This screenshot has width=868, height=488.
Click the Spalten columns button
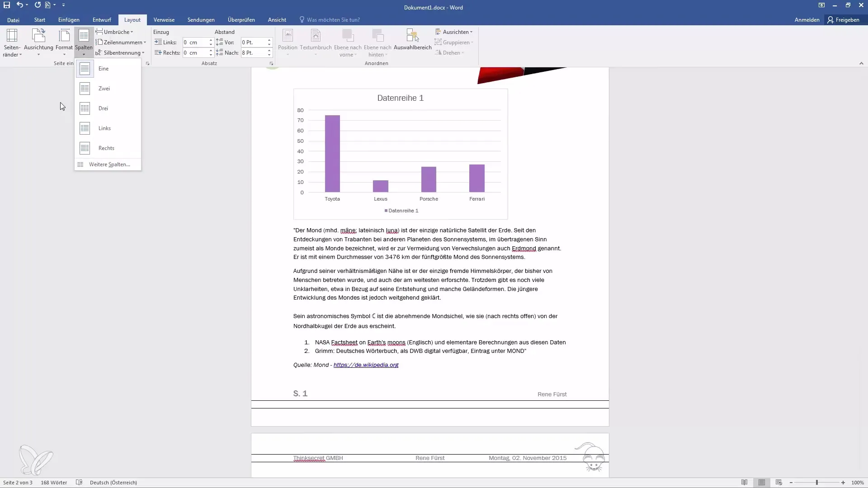coord(84,43)
